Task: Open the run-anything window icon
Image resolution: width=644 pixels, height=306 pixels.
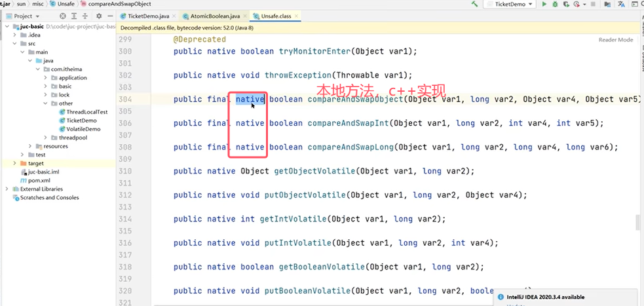Action: pos(634,4)
